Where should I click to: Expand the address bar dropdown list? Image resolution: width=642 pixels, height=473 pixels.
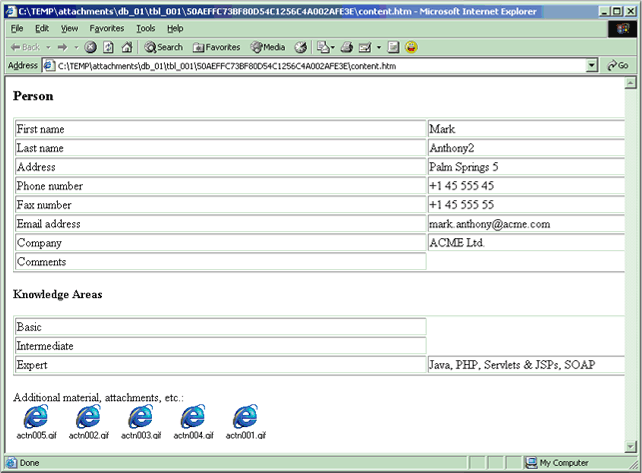tap(592, 66)
